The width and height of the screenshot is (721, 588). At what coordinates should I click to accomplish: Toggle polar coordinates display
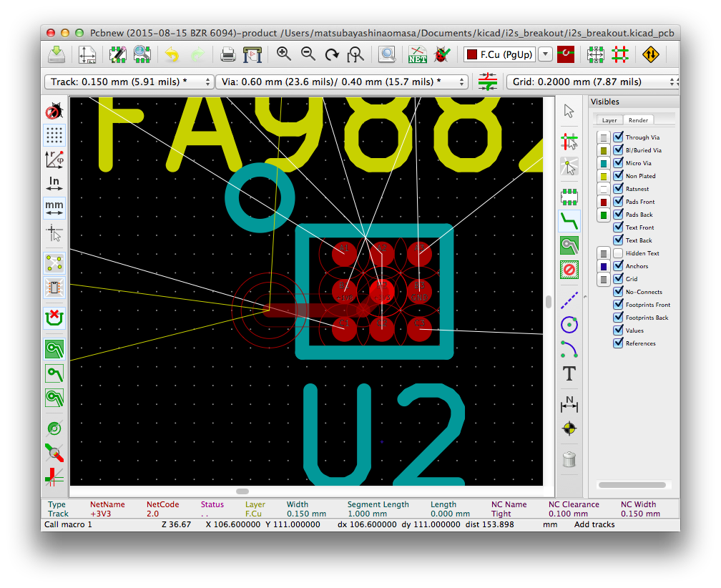coord(54,160)
